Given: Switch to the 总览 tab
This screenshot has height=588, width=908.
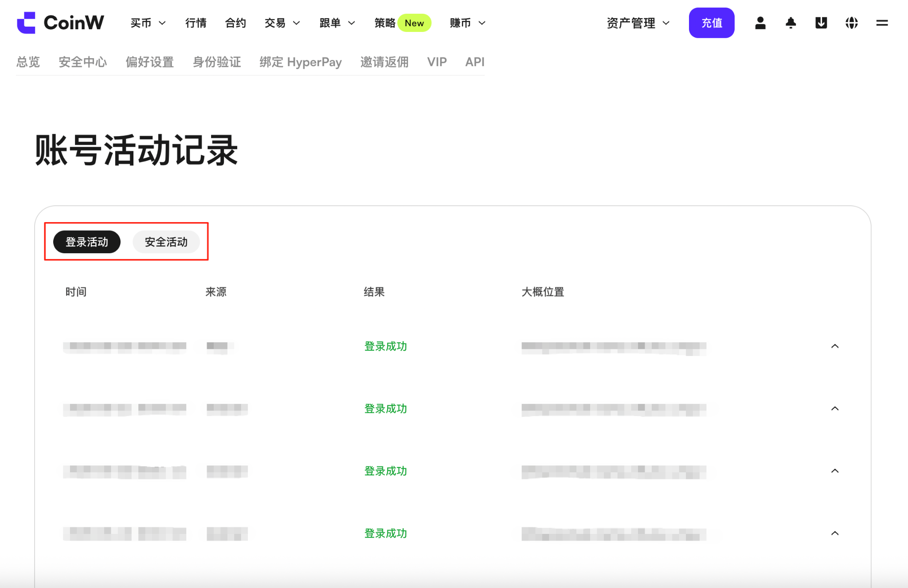Looking at the screenshot, I should click(x=28, y=62).
